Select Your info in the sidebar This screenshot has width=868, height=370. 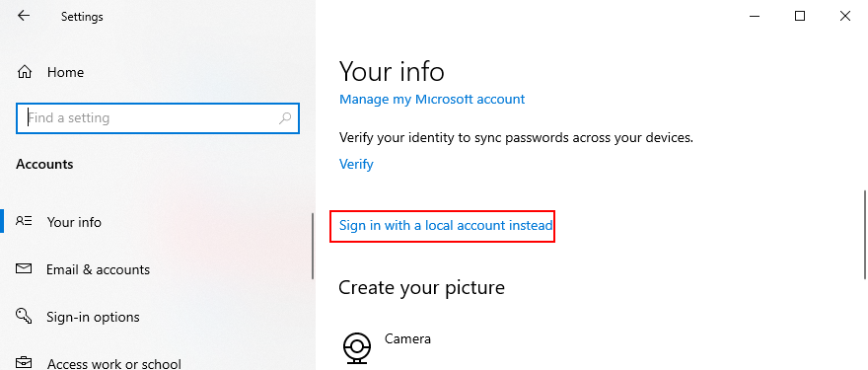pyautogui.click(x=74, y=222)
